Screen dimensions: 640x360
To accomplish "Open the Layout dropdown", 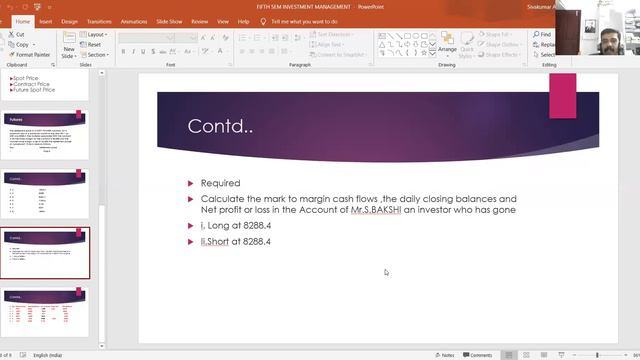I will point(94,35).
